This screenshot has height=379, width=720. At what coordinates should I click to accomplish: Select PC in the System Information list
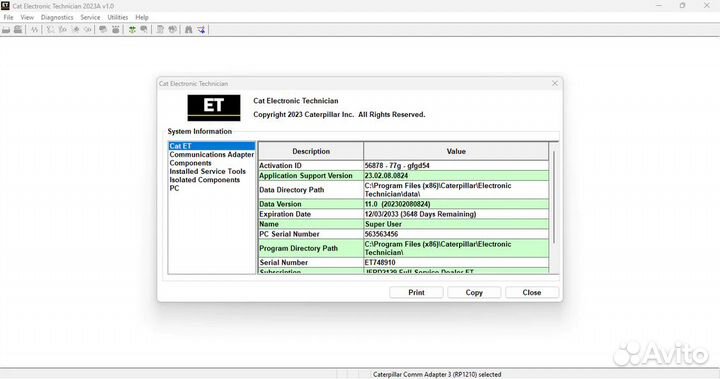tap(174, 188)
